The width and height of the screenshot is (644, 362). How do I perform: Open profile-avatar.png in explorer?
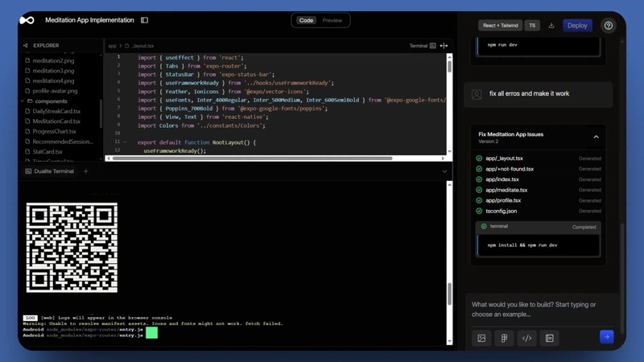[55, 91]
